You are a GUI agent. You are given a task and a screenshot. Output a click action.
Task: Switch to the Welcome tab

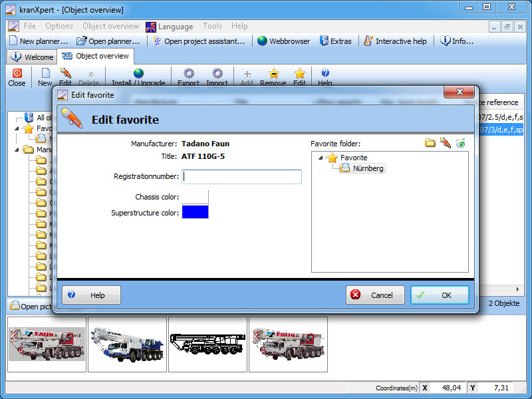33,57
